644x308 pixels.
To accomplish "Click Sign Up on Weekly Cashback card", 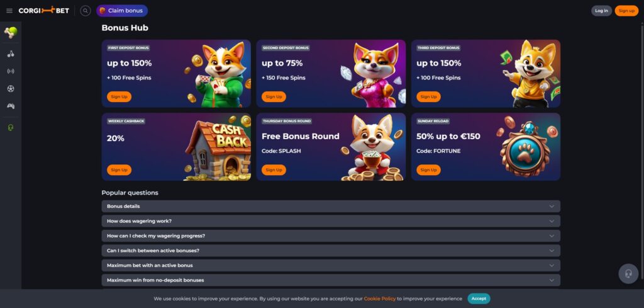I will 119,170.
